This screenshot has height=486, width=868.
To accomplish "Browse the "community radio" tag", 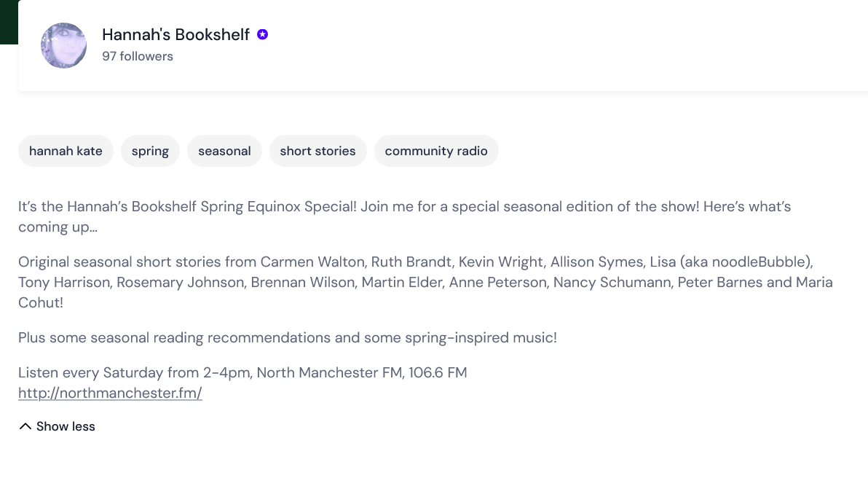I will [436, 151].
